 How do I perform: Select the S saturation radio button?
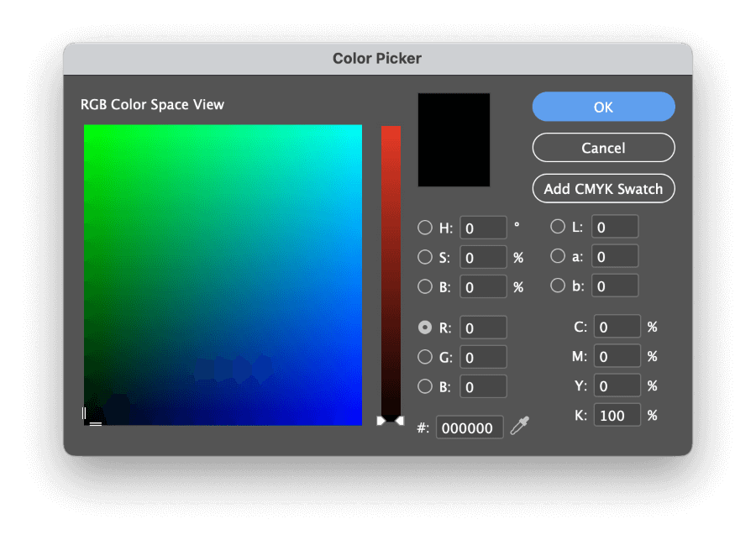pos(425,257)
